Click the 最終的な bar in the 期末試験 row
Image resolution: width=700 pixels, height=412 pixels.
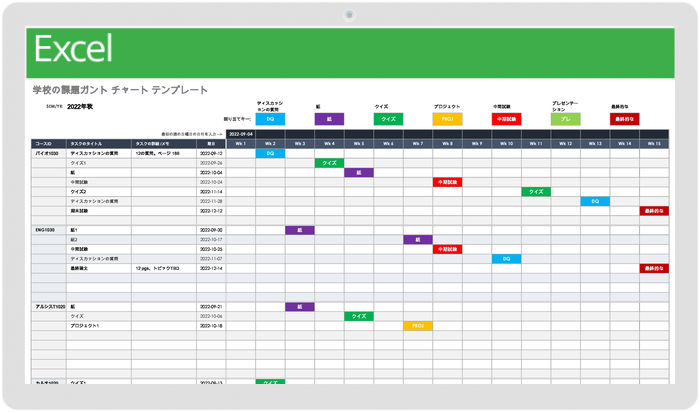(654, 211)
